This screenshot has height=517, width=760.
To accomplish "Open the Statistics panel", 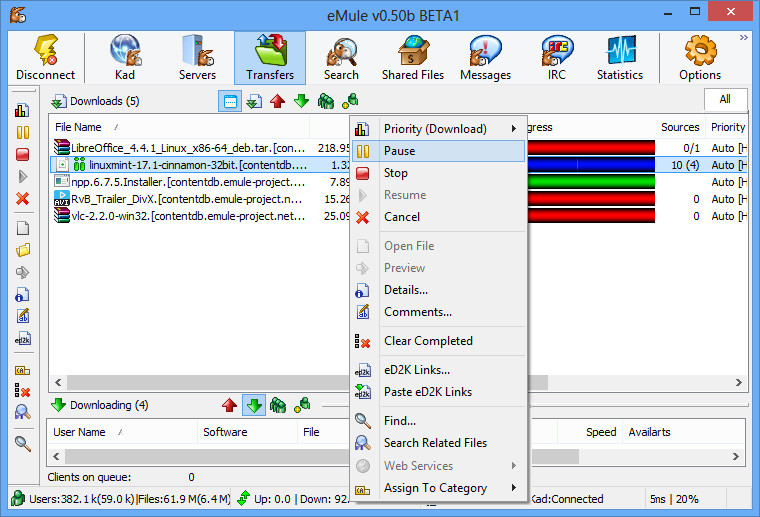I will (x=619, y=58).
